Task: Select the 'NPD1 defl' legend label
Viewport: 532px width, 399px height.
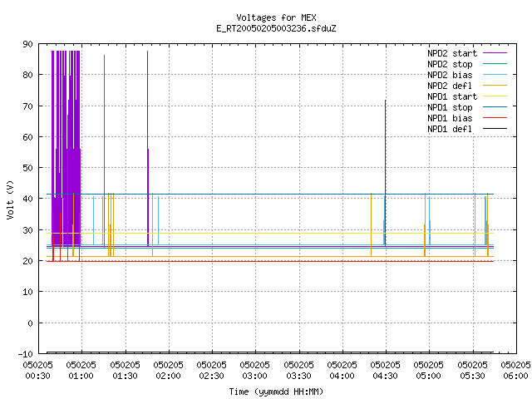Action: (x=450, y=130)
